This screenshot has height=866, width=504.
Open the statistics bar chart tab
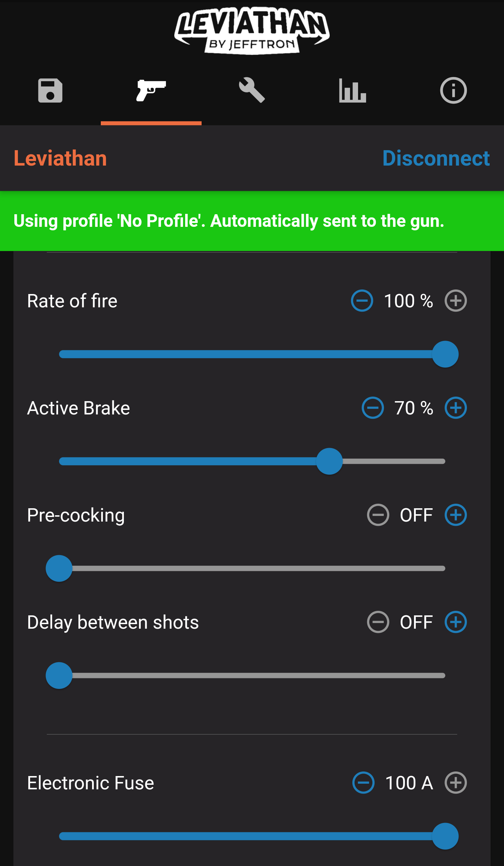[x=352, y=91]
